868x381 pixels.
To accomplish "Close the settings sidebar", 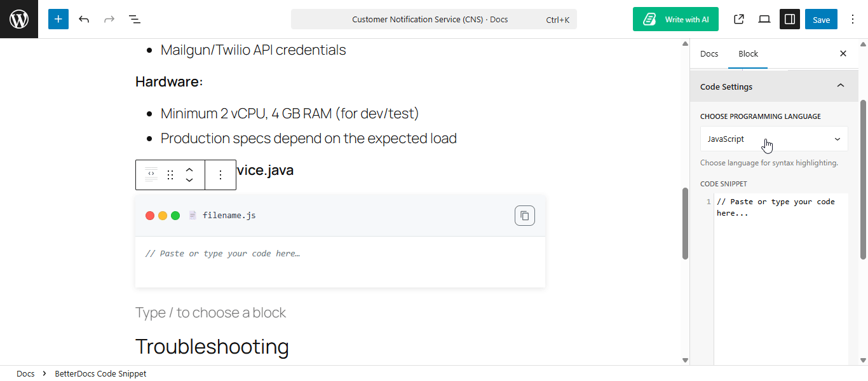I will [843, 53].
